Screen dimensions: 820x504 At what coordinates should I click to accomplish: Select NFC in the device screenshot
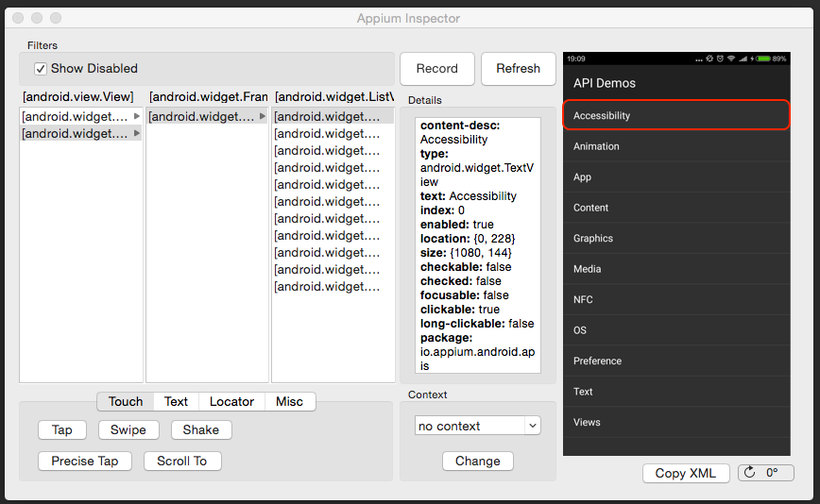point(676,300)
